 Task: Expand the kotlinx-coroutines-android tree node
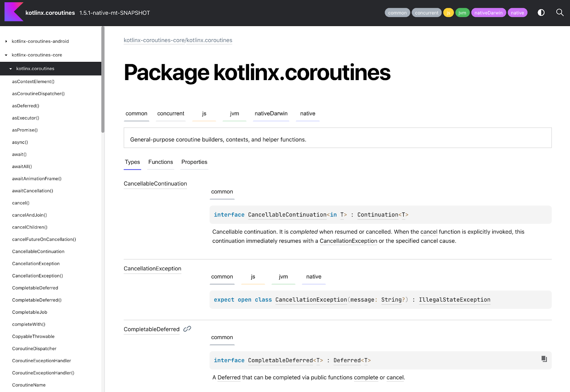click(x=6, y=41)
